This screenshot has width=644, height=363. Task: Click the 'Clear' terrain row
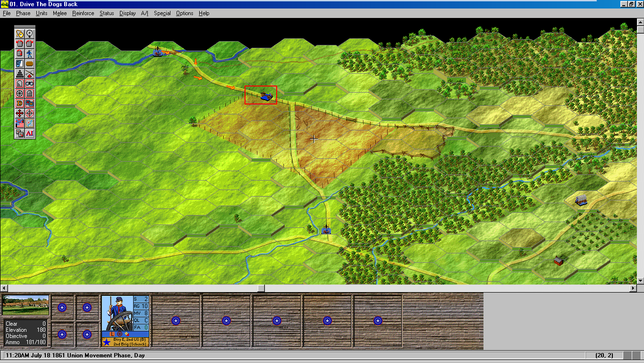[x=25, y=324]
